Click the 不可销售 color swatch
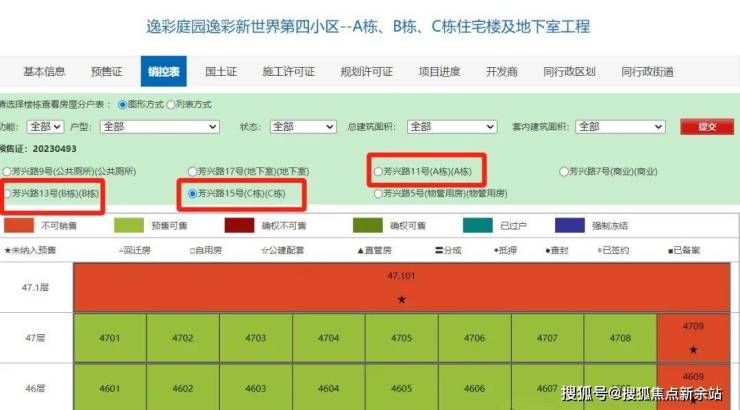 click(x=19, y=226)
